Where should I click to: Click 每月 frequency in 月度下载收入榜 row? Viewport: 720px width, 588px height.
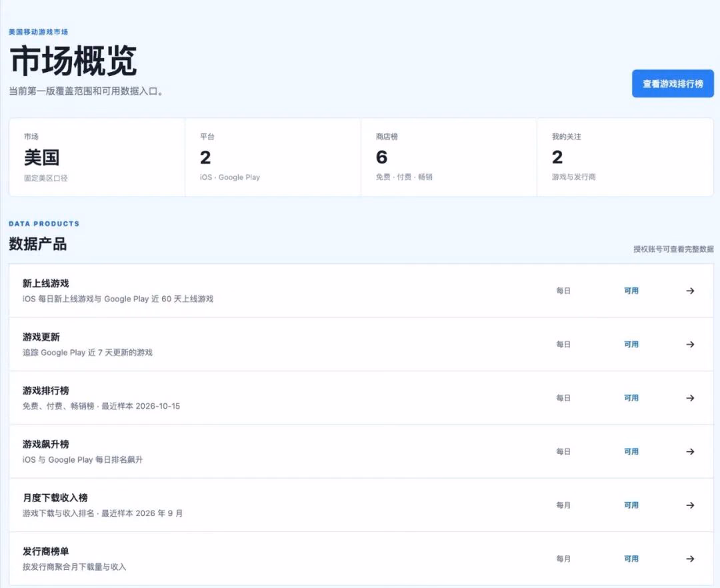pos(563,505)
